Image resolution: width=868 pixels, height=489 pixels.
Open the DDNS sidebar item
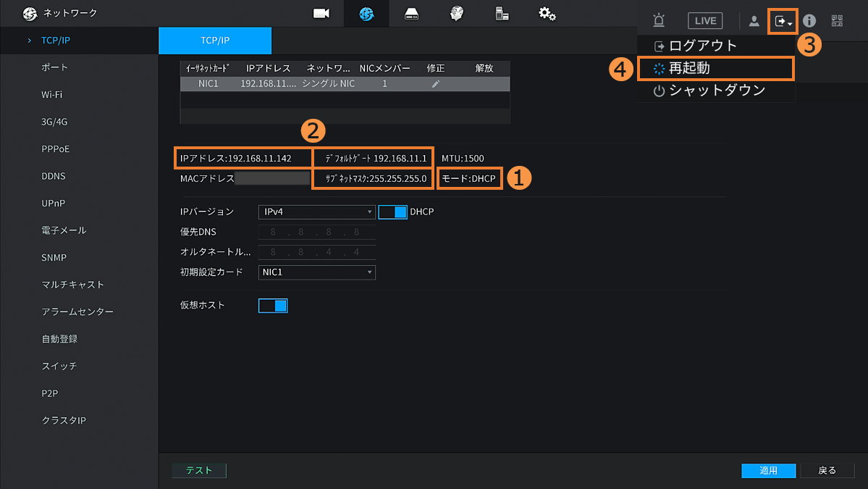(x=56, y=176)
